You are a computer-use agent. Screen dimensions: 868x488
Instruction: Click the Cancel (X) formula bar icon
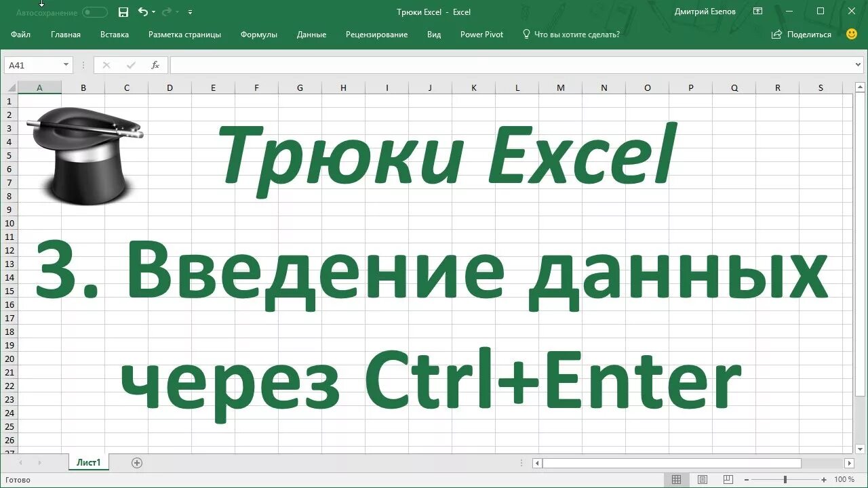click(106, 65)
